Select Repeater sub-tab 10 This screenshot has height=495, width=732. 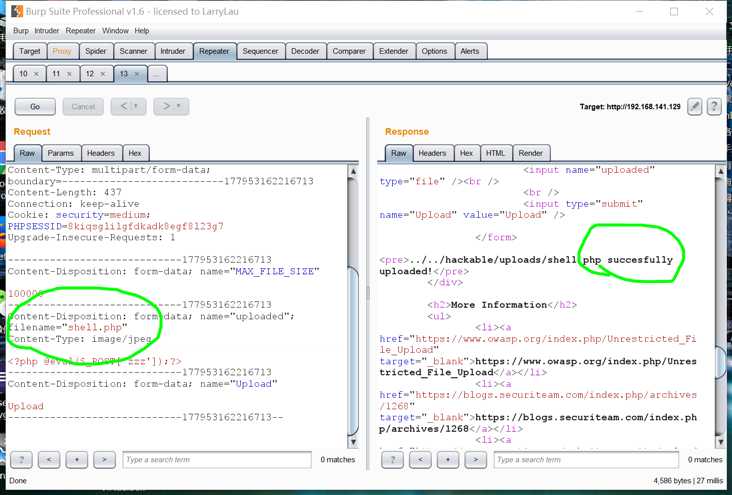(24, 74)
